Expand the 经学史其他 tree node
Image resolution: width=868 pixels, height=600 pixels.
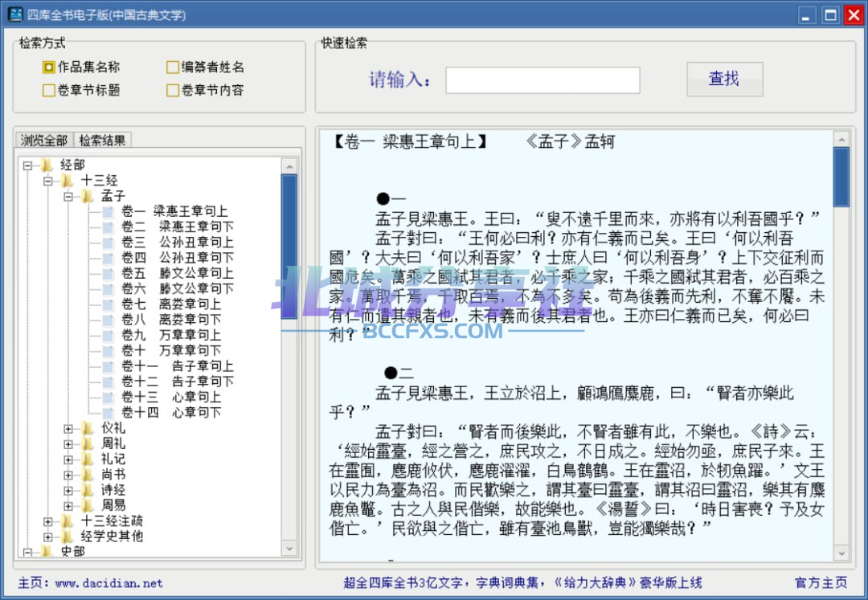tap(47, 537)
